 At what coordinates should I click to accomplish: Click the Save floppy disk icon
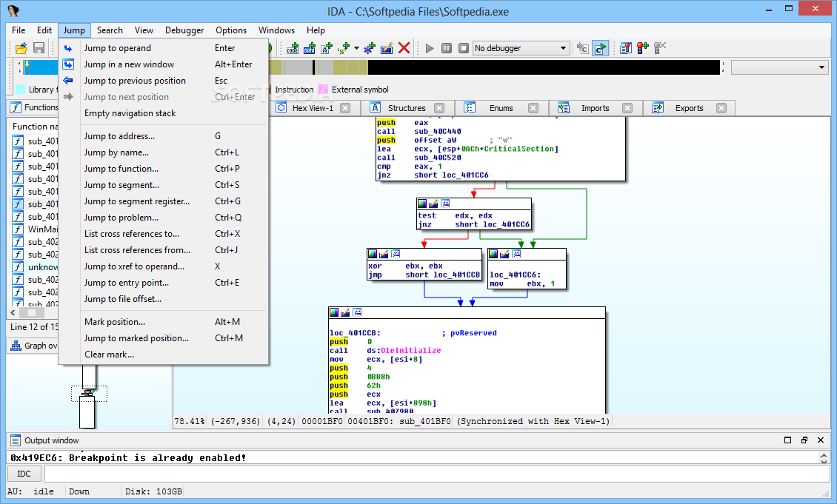pos(39,48)
